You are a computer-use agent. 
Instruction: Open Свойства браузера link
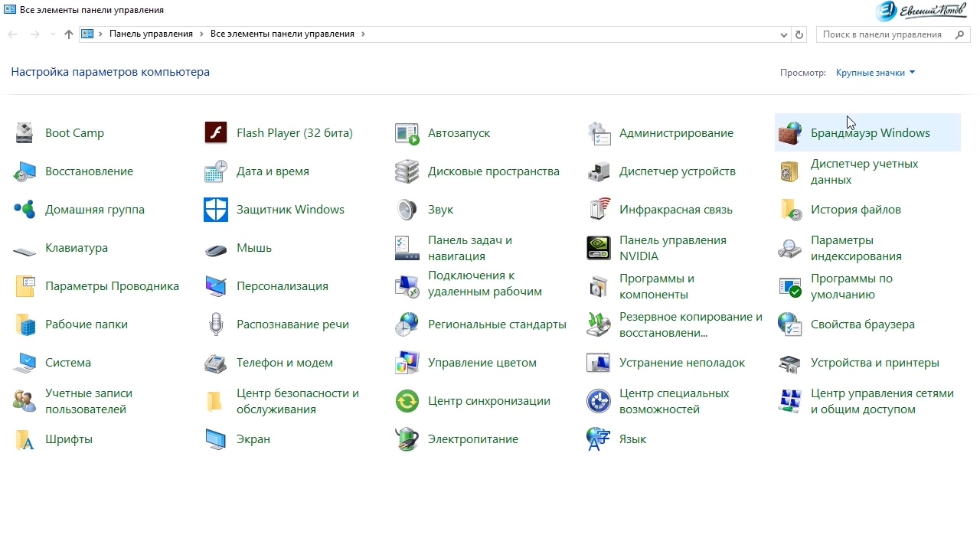(863, 324)
